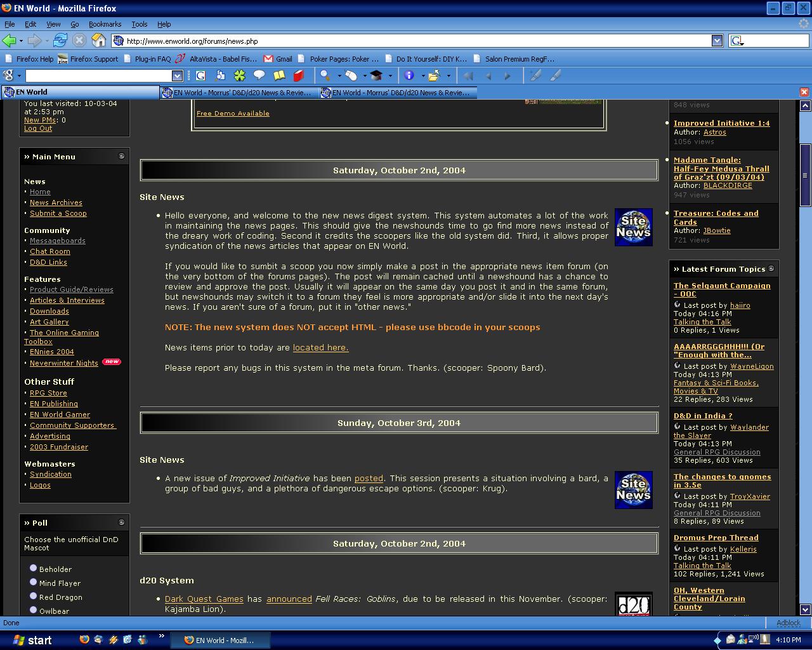
Task: Click the Site News globe image in Sunday section
Action: [633, 490]
